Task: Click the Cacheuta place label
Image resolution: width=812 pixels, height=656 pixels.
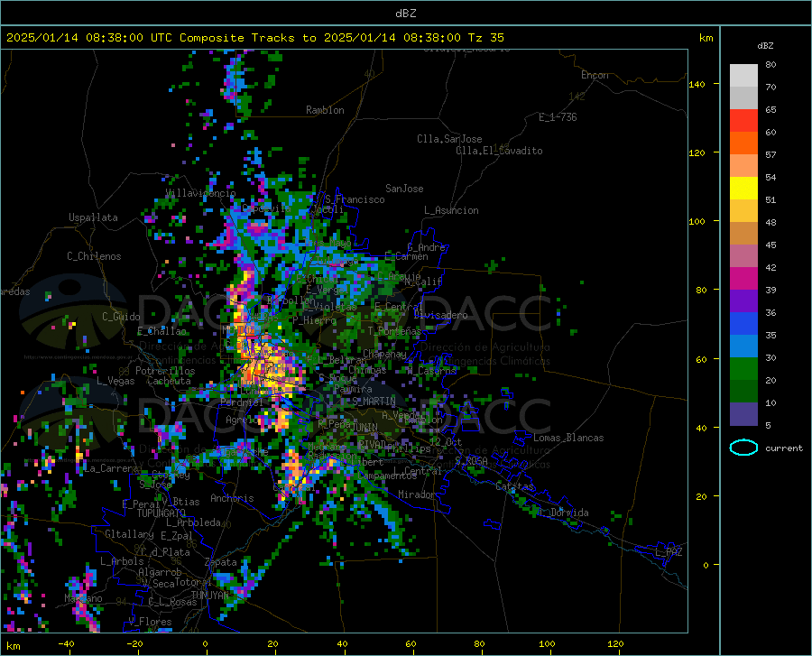Action: 169,381
